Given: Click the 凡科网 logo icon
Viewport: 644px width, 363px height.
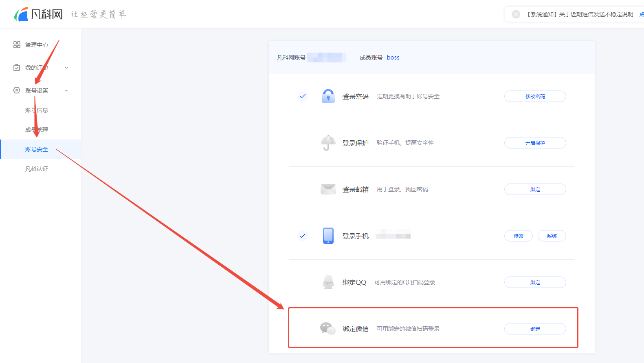Looking at the screenshot, I should click(x=21, y=14).
